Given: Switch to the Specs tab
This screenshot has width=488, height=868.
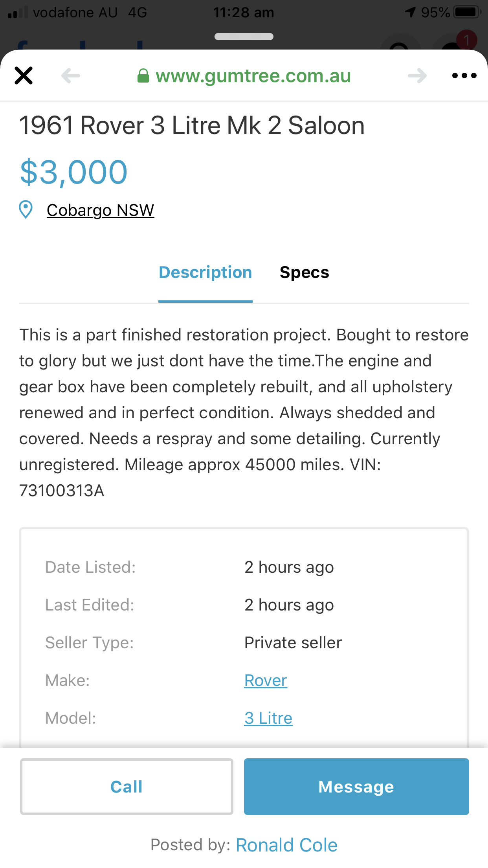Looking at the screenshot, I should (x=304, y=272).
